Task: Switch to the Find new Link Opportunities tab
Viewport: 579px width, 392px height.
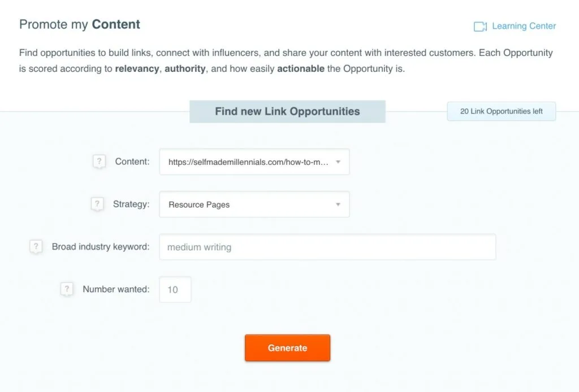Action: click(287, 111)
